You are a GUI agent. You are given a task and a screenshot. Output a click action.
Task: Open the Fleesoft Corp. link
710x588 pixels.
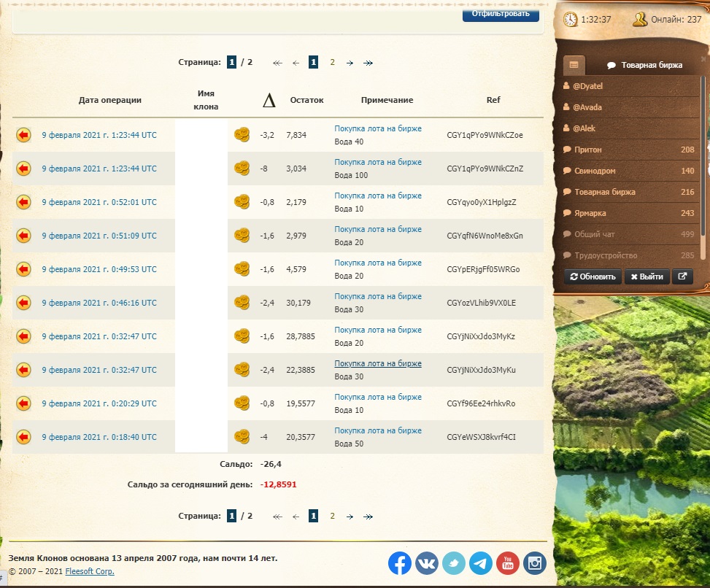(90, 572)
